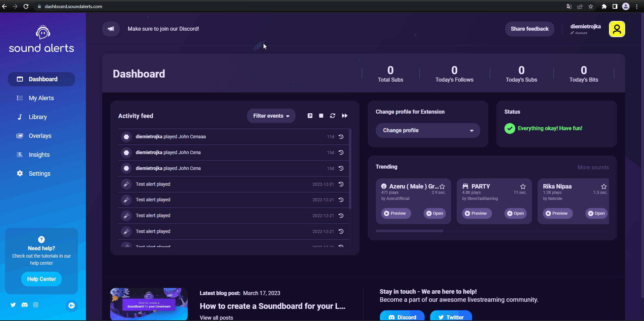This screenshot has width=644, height=321.
Task: Open the browser extensions puzzle icon
Action: click(x=604, y=6)
